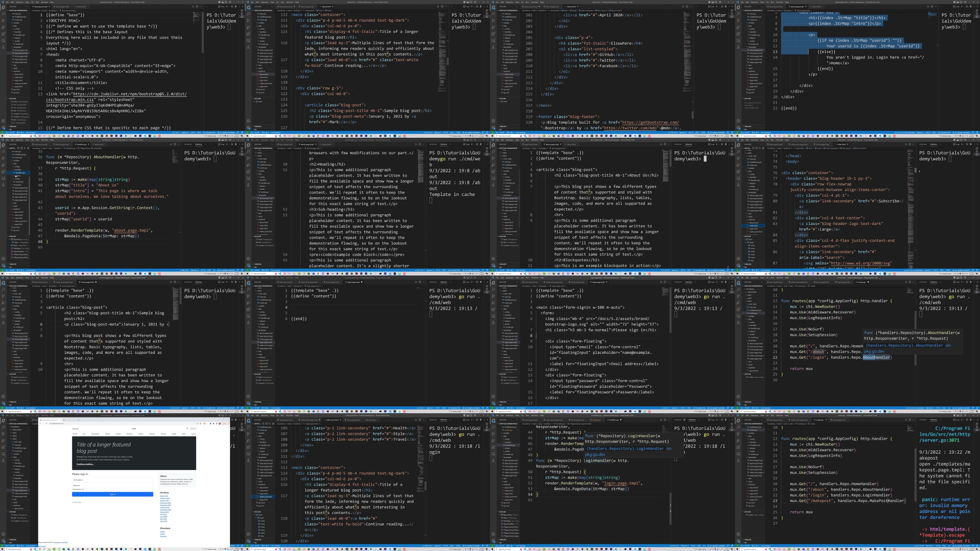
Task: Expand the TIMELINE section in the base.layout.tmpl window's sidebar
Action: click(13, 127)
